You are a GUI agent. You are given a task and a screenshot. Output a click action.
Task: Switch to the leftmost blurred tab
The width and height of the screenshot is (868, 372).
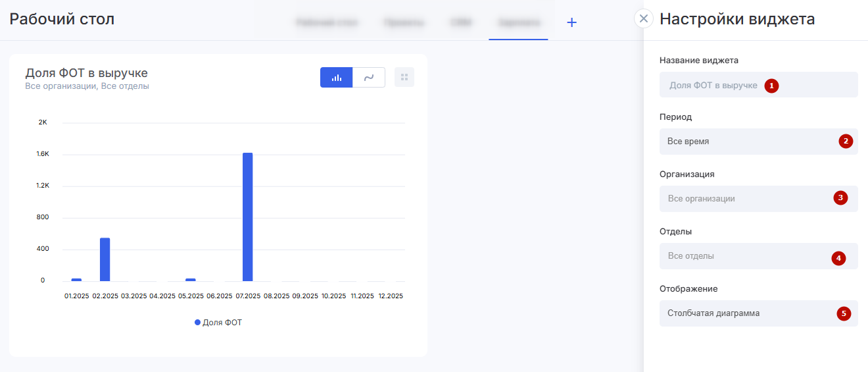pos(327,22)
